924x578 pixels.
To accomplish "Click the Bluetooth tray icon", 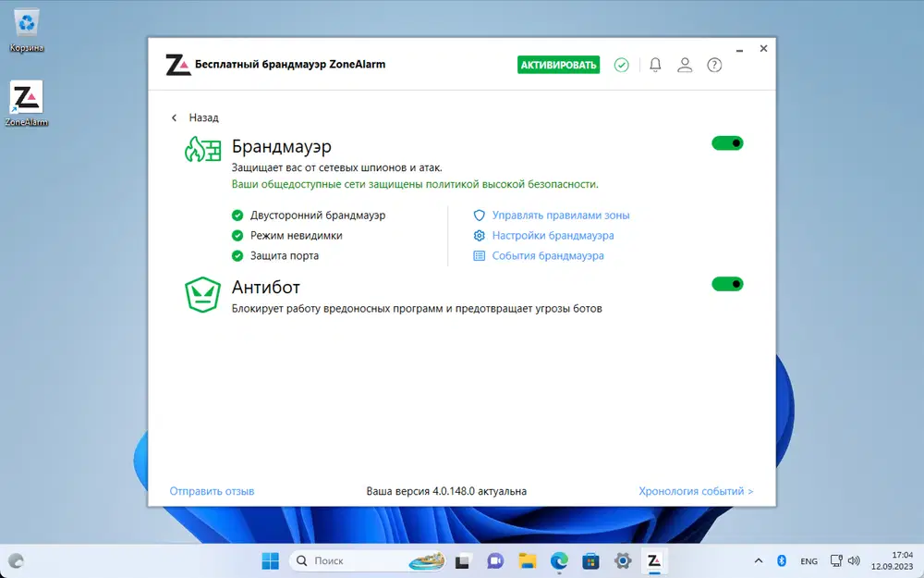I will point(782,560).
